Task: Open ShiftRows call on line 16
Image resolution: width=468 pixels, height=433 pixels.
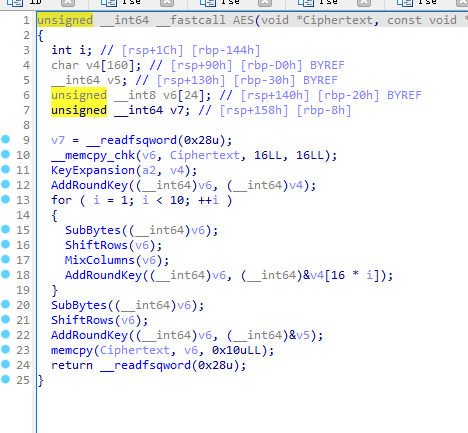Action: tap(96, 245)
